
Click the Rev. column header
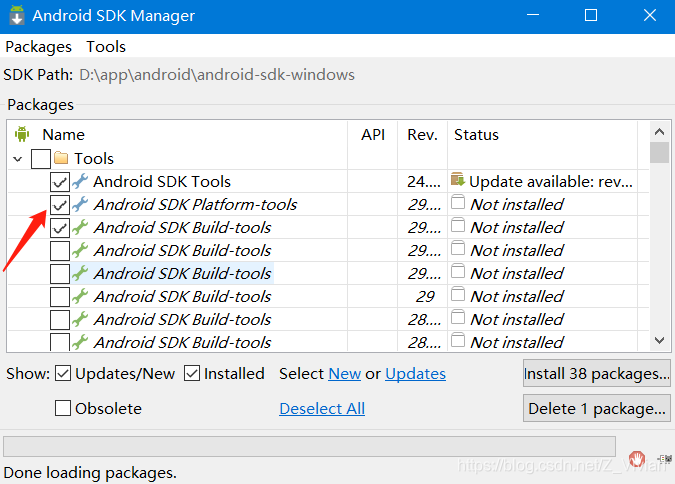pyautogui.click(x=422, y=134)
